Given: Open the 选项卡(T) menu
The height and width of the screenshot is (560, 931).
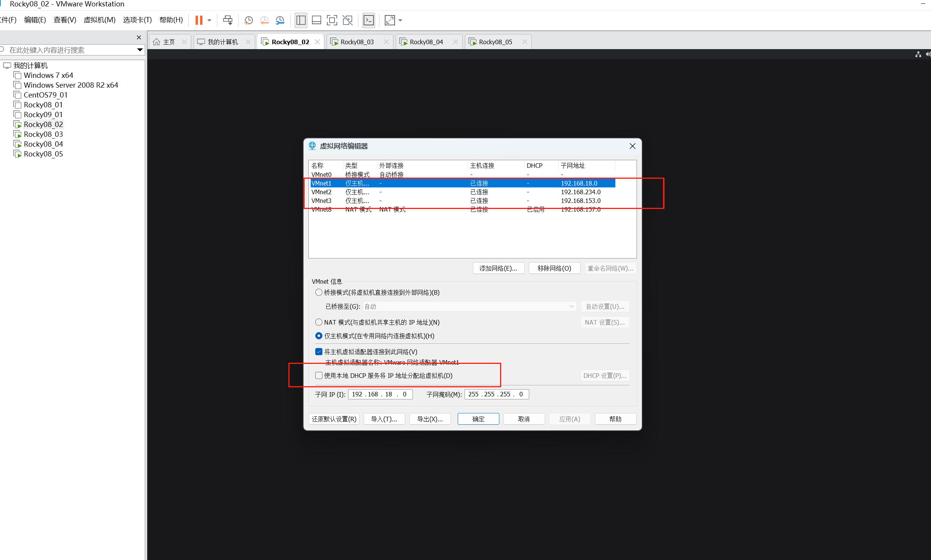Looking at the screenshot, I should click(x=137, y=20).
